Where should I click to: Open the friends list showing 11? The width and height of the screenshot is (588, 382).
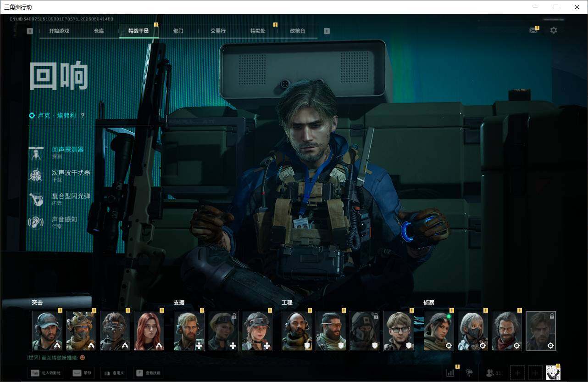pos(494,373)
